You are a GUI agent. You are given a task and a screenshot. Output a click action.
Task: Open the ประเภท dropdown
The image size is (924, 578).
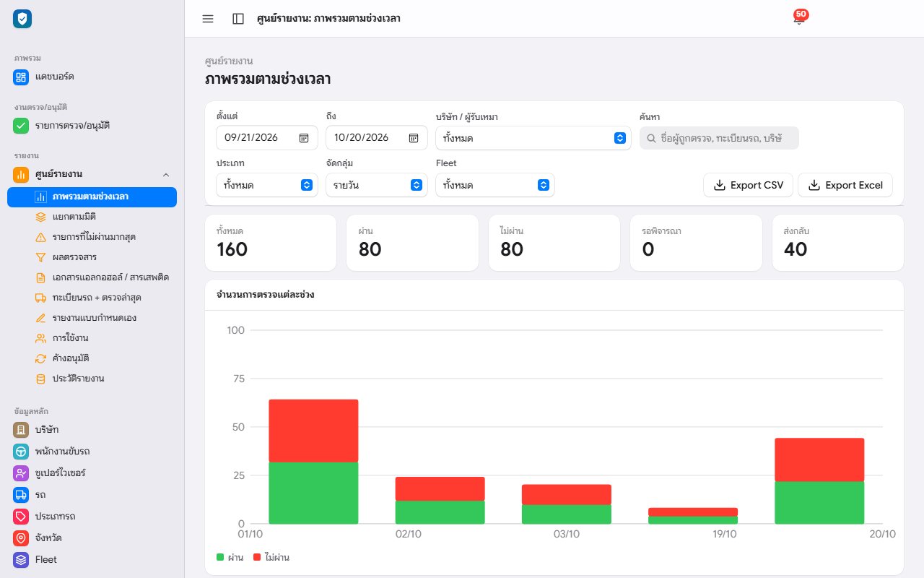coord(267,185)
